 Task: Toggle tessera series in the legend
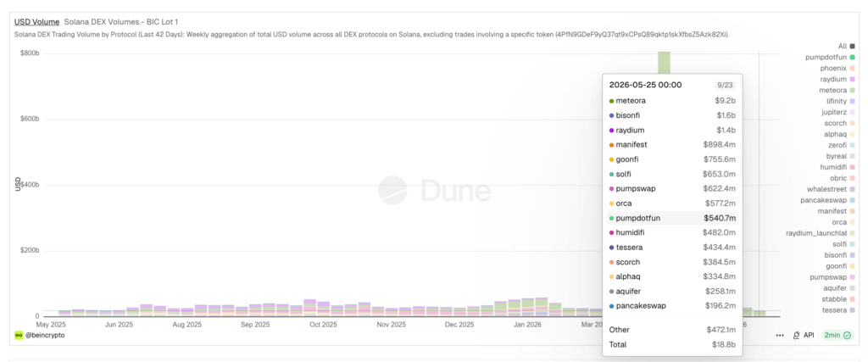tap(838, 310)
